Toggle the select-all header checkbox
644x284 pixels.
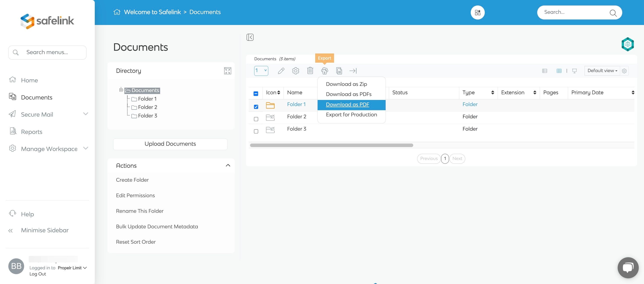pyautogui.click(x=256, y=94)
